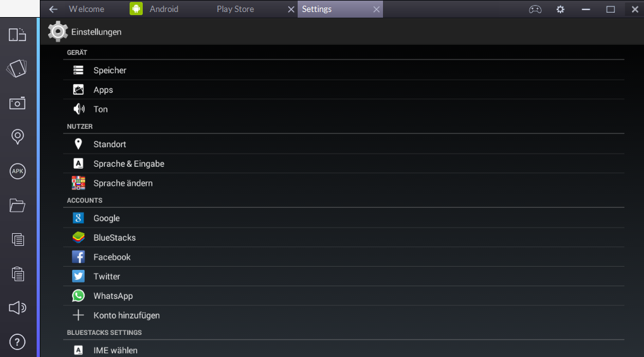Click the Speicher storage icon
The image size is (644, 357).
click(x=78, y=70)
